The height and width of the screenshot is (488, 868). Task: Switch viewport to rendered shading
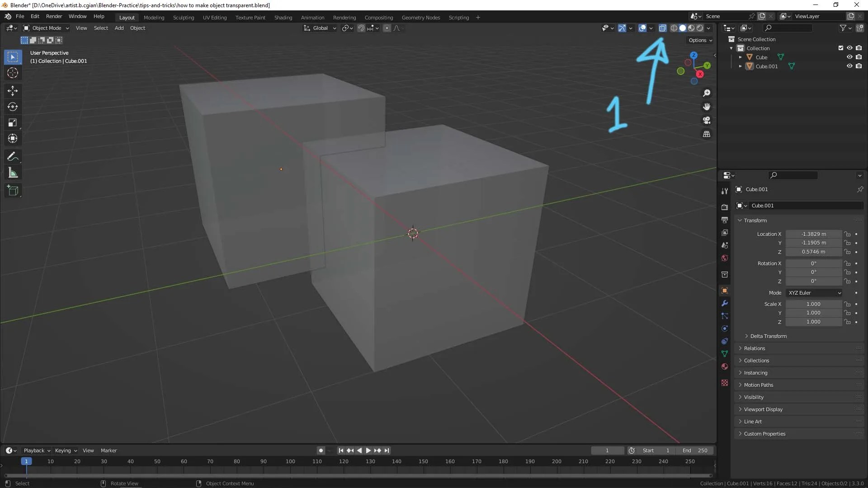click(700, 28)
